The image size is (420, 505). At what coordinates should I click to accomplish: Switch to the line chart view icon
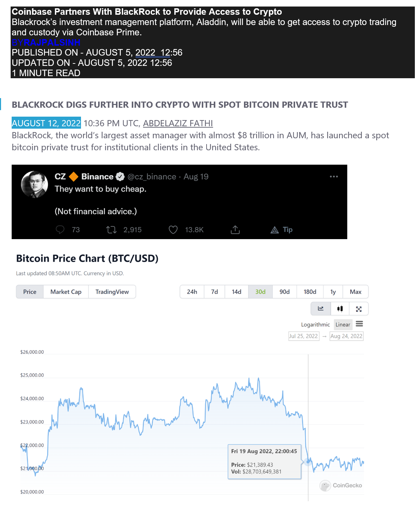pos(321,308)
